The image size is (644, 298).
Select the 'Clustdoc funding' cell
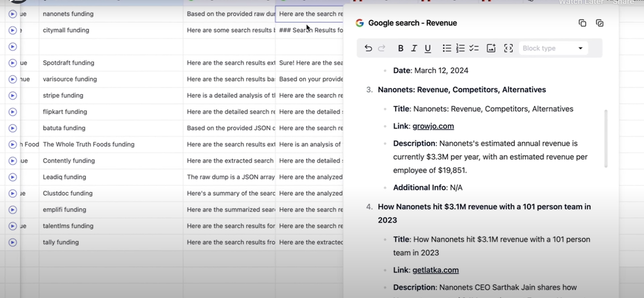tap(111, 193)
